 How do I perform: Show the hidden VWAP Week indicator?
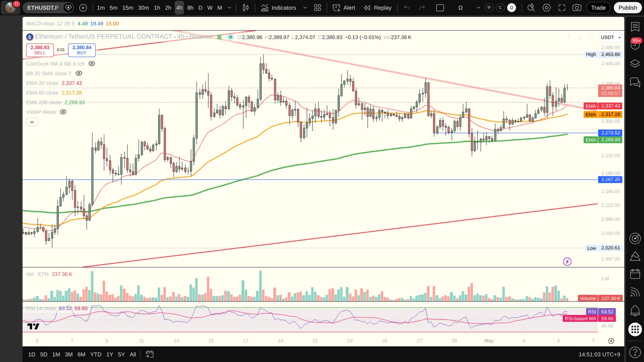pyautogui.click(x=63, y=112)
